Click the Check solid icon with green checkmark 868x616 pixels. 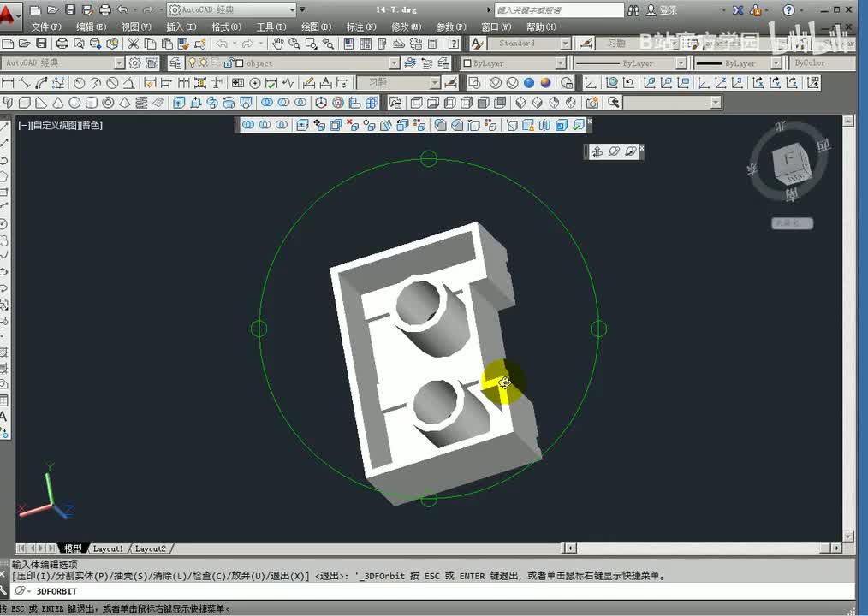coord(579,125)
